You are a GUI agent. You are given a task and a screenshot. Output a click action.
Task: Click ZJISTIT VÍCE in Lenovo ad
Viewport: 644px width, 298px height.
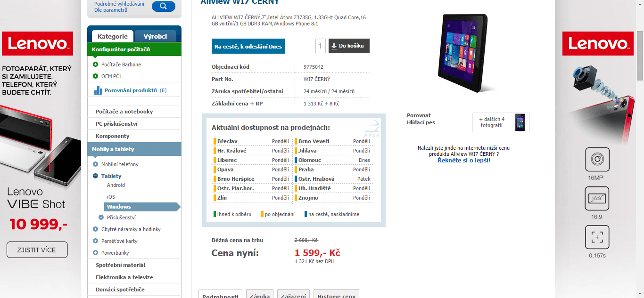pos(37,250)
